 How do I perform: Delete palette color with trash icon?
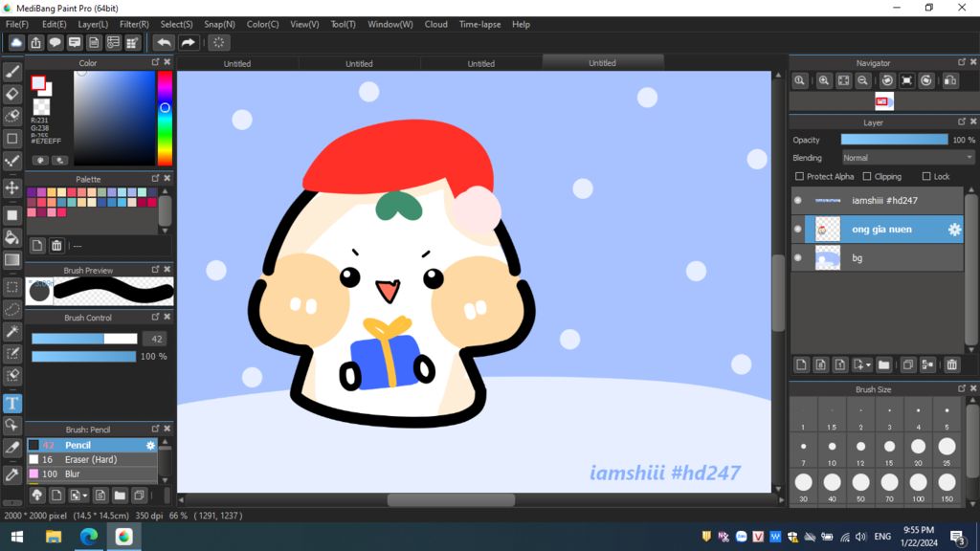tap(56, 246)
